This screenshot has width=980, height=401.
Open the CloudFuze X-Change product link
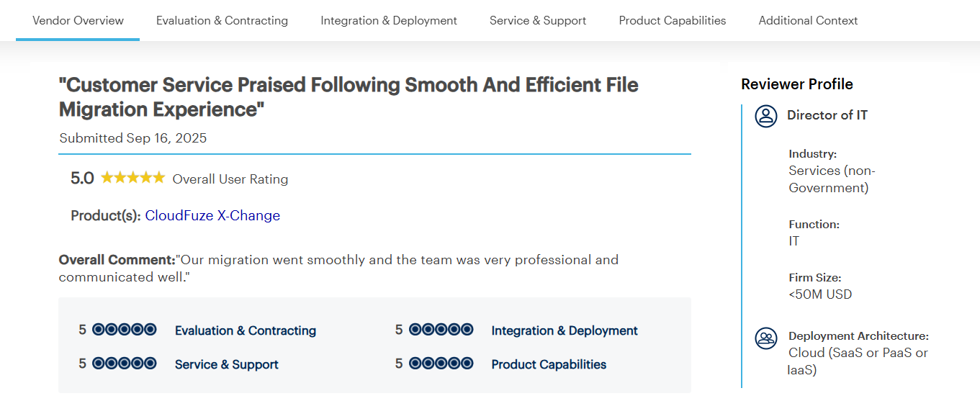tap(212, 215)
